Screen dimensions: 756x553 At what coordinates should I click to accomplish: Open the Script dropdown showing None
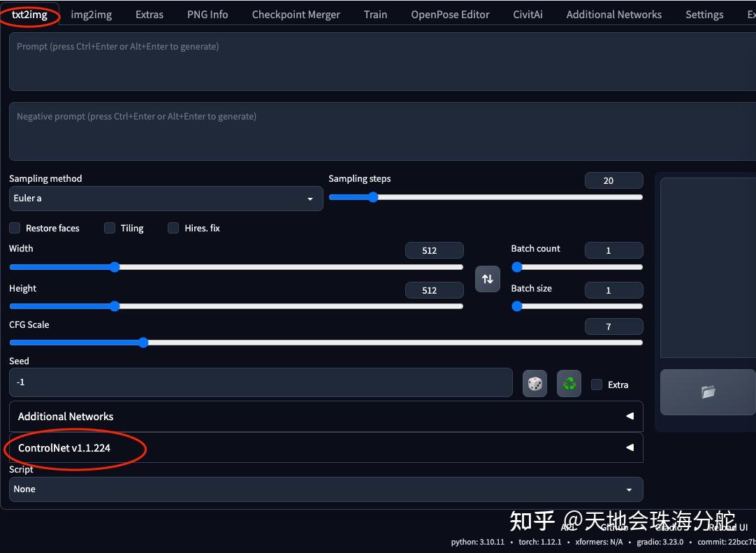click(x=326, y=489)
